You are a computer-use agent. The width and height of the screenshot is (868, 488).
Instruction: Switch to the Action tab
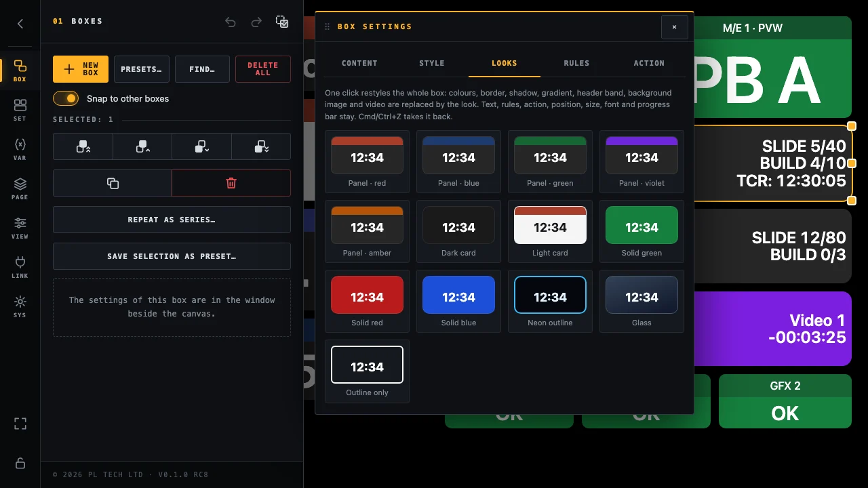649,63
